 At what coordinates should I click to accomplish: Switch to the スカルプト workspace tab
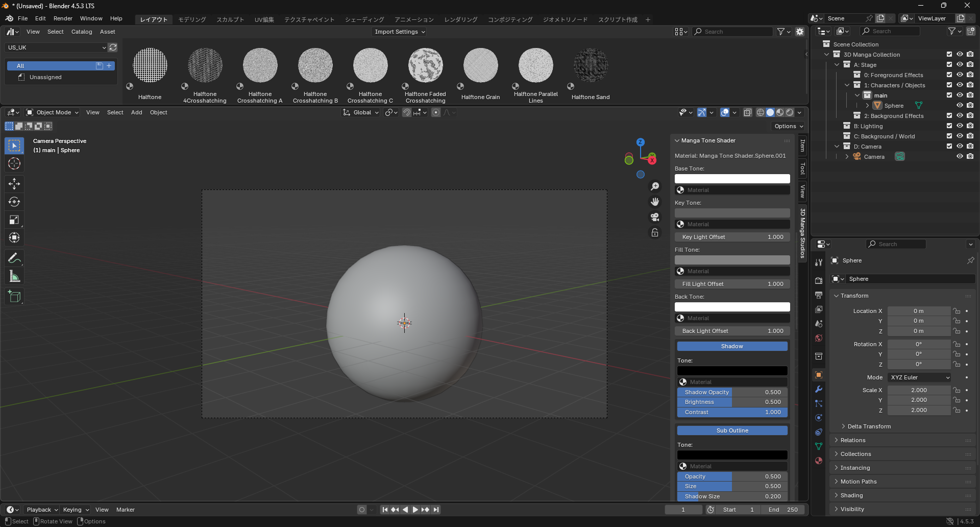click(x=230, y=19)
